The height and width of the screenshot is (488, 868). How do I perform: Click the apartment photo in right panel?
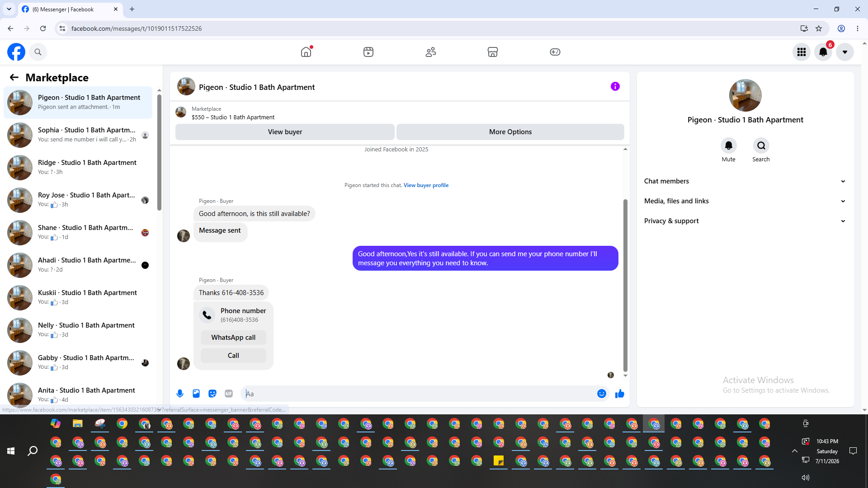click(x=745, y=95)
